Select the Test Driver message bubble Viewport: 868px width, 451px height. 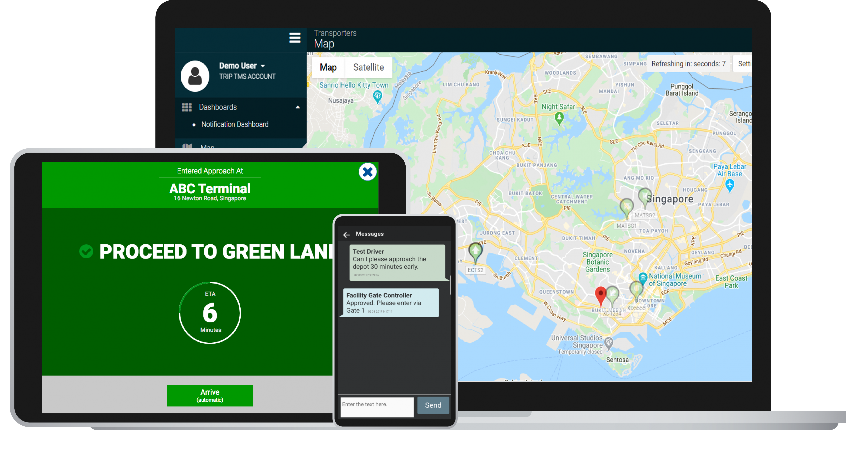pos(397,263)
